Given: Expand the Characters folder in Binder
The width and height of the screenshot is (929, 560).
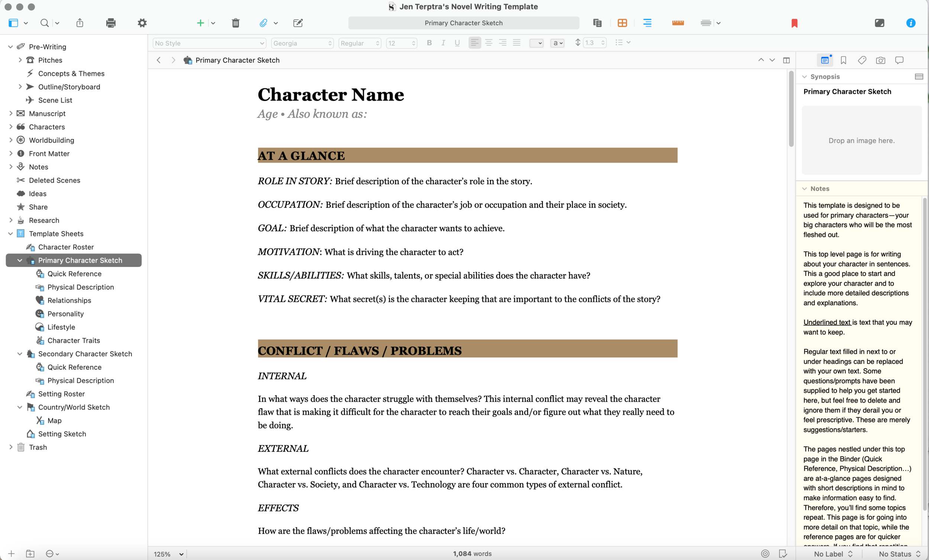Looking at the screenshot, I should click(10, 127).
